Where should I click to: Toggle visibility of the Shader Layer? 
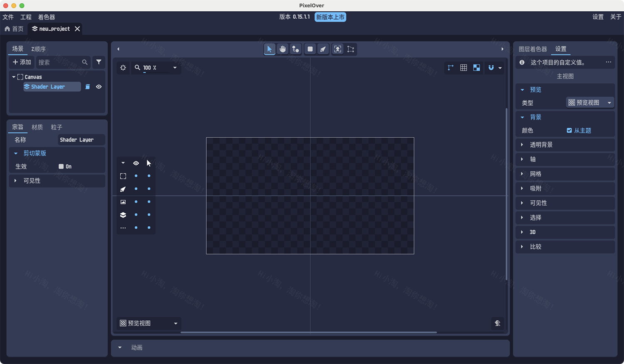click(99, 87)
